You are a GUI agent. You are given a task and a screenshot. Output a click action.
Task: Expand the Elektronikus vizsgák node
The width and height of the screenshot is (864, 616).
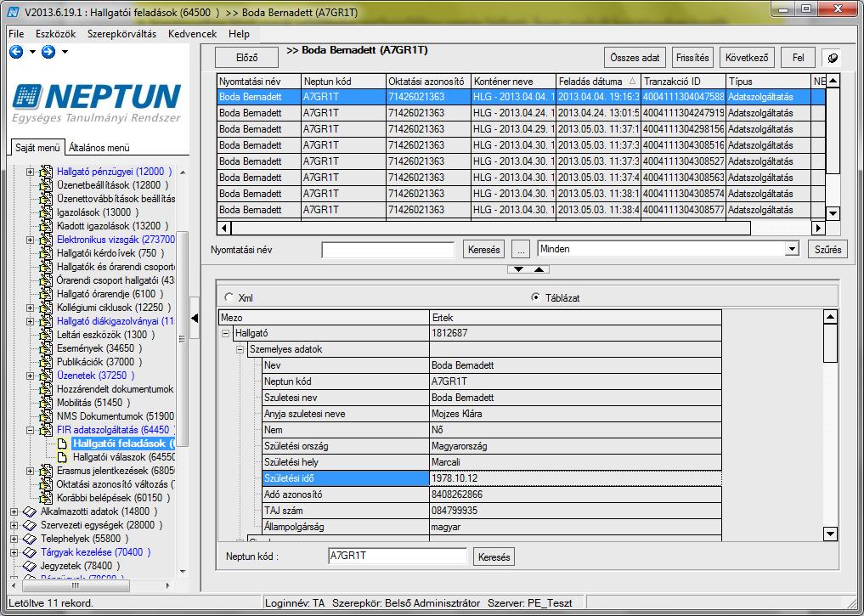31,240
